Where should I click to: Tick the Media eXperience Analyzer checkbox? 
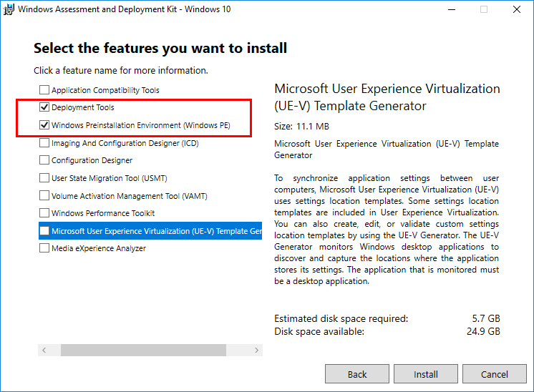44,248
